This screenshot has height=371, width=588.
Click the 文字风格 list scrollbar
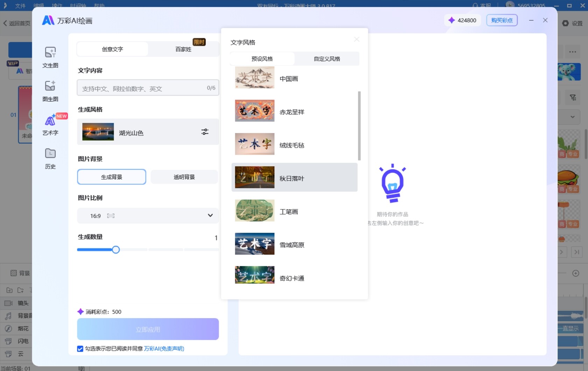pos(359,126)
